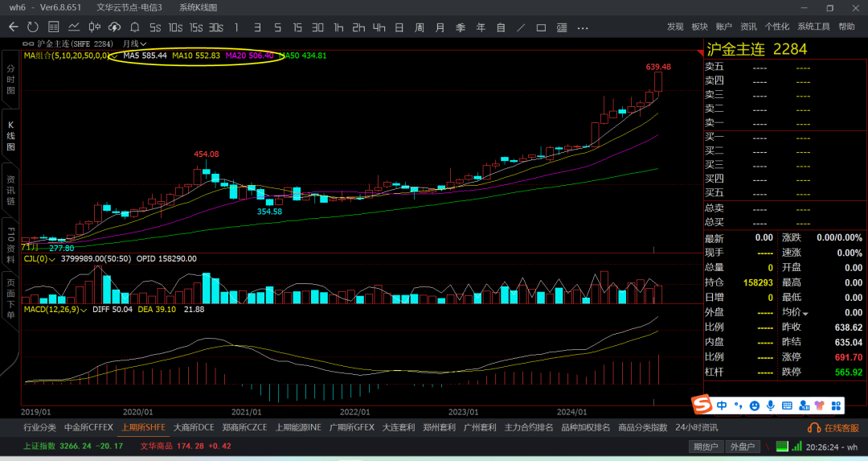
Task: Open the 系统工具 menu
Action: click(813, 27)
